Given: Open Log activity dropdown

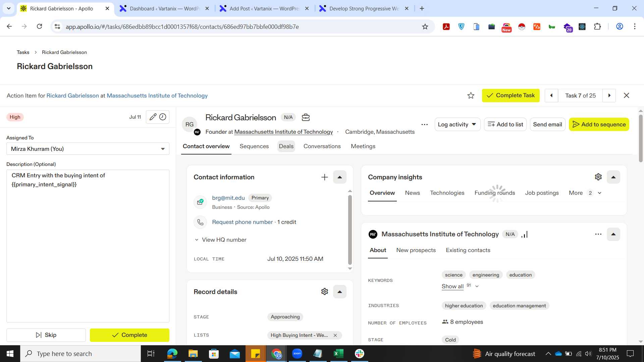Looking at the screenshot, I should pos(457,124).
